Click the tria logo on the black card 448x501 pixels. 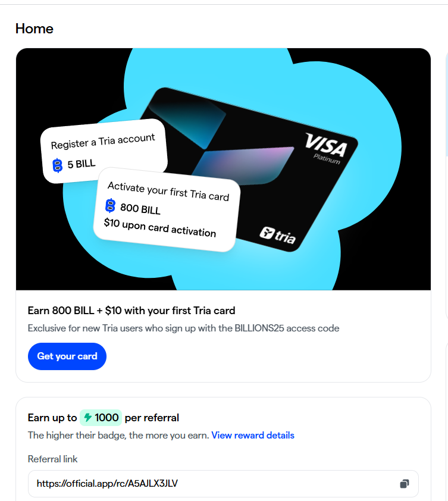click(x=277, y=235)
